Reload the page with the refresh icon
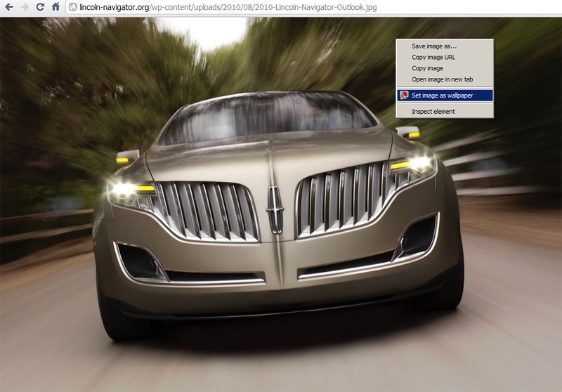The width and height of the screenshot is (562, 392). (40, 7)
